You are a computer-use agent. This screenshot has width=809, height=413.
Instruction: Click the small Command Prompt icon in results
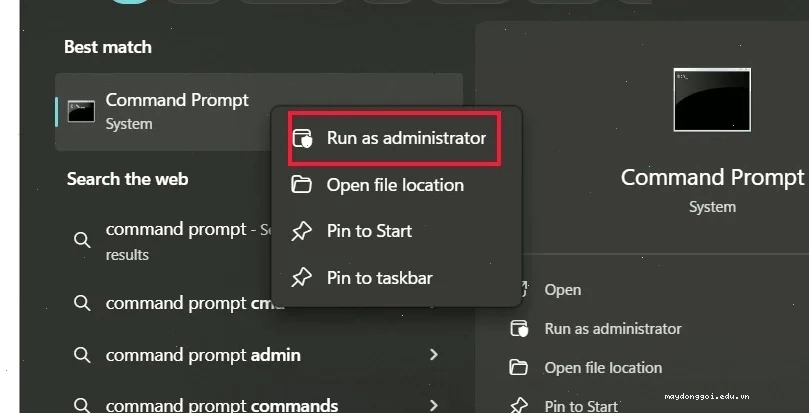pos(82,112)
